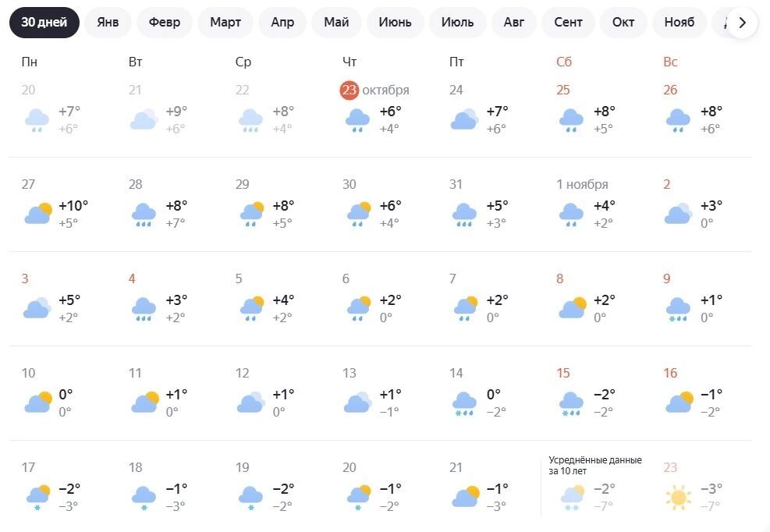Click the +10° temperature on day 27
The height and width of the screenshot is (532, 770).
pyautogui.click(x=73, y=206)
